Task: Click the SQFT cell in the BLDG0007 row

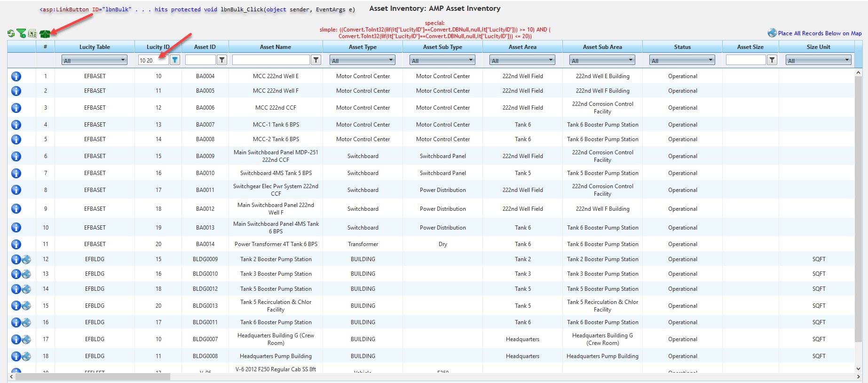Action: point(819,339)
